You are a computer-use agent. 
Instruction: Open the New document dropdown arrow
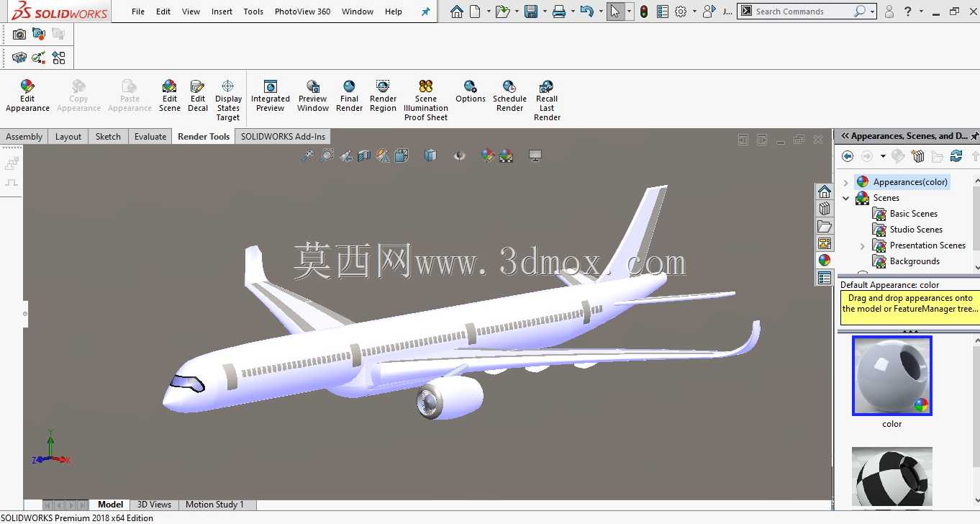click(x=488, y=12)
